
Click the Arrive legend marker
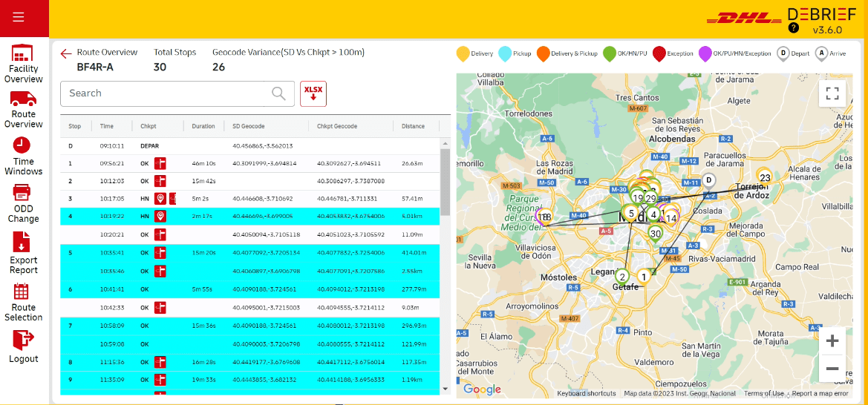tap(821, 53)
